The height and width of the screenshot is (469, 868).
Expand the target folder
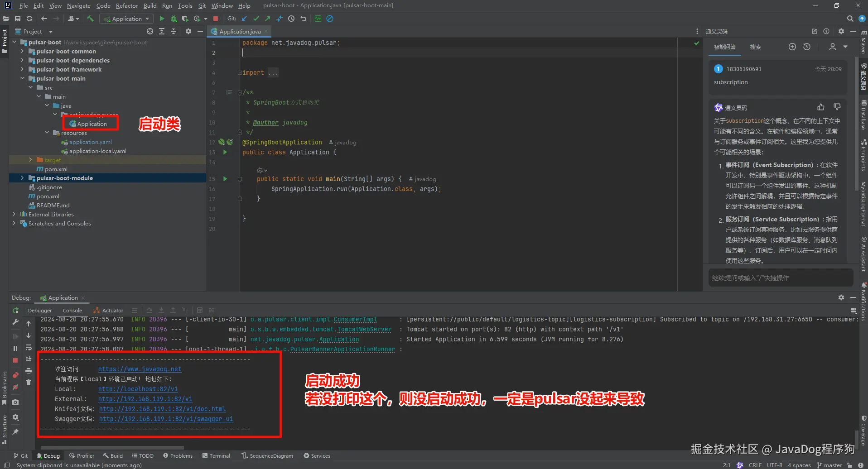[30, 160]
